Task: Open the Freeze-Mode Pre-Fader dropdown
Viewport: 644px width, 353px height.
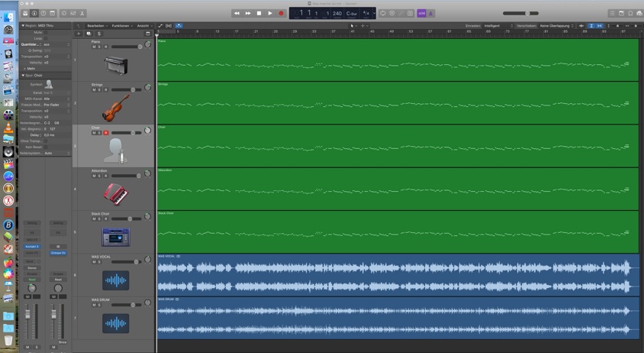Action: pyautogui.click(x=56, y=105)
